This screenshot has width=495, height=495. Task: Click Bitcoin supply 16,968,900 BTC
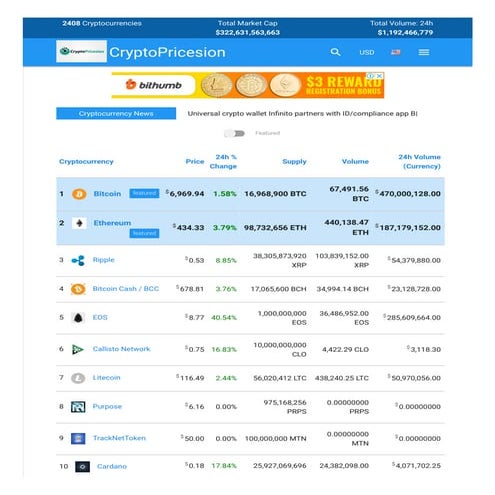click(275, 194)
